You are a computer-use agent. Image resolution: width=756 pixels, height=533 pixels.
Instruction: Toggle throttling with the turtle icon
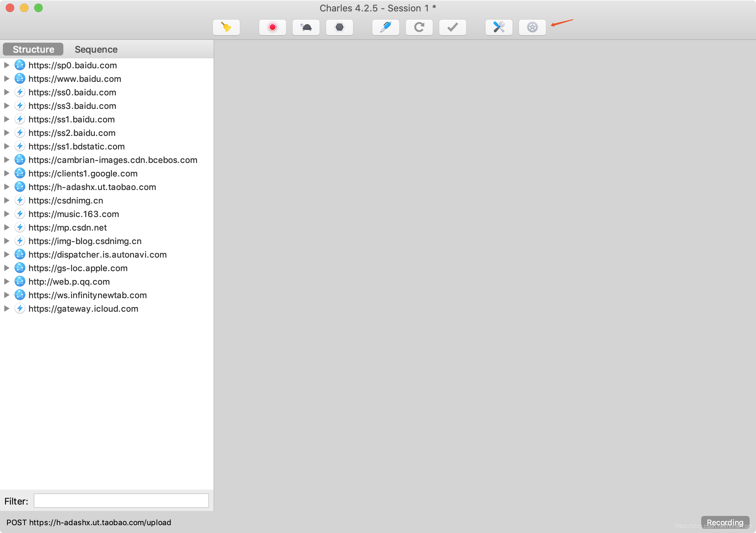click(x=306, y=27)
